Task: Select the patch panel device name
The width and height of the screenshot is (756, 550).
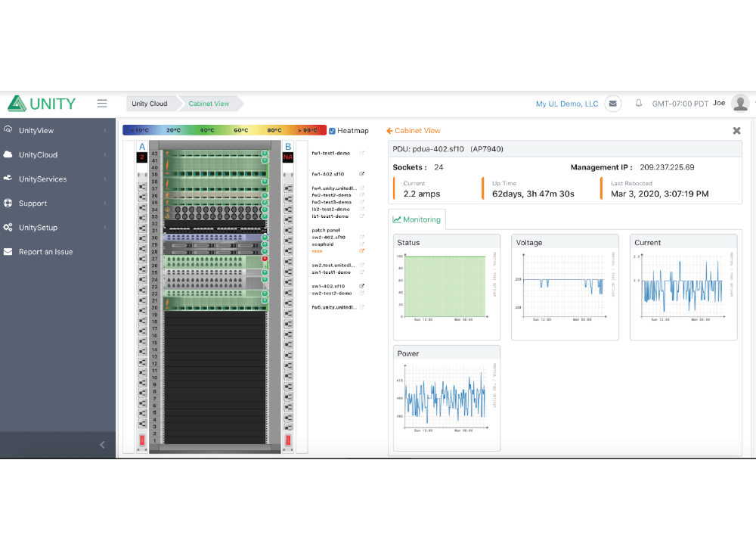Action: coord(326,230)
